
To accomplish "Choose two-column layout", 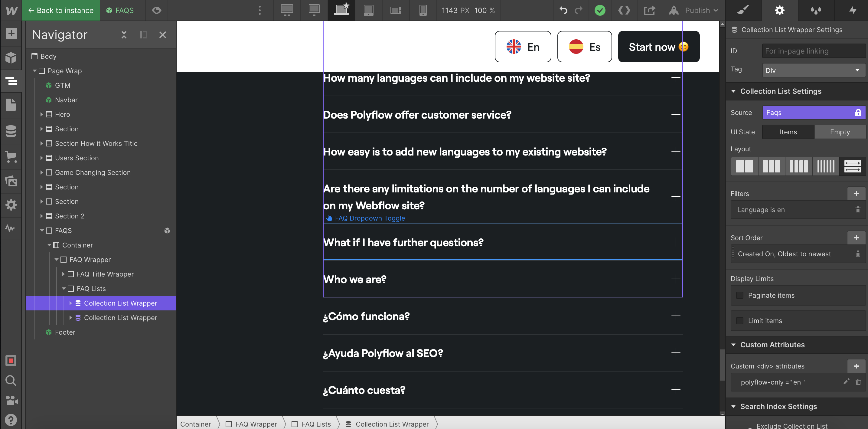I will [x=744, y=166].
